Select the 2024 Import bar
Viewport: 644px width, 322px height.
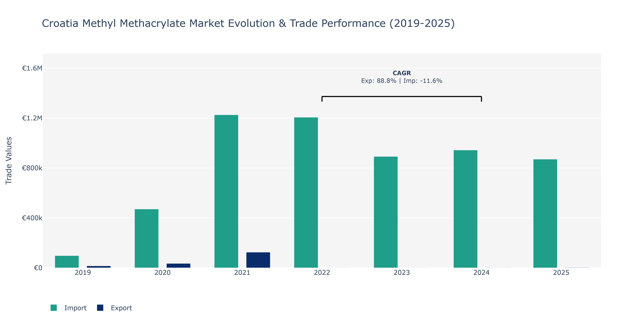click(x=466, y=209)
